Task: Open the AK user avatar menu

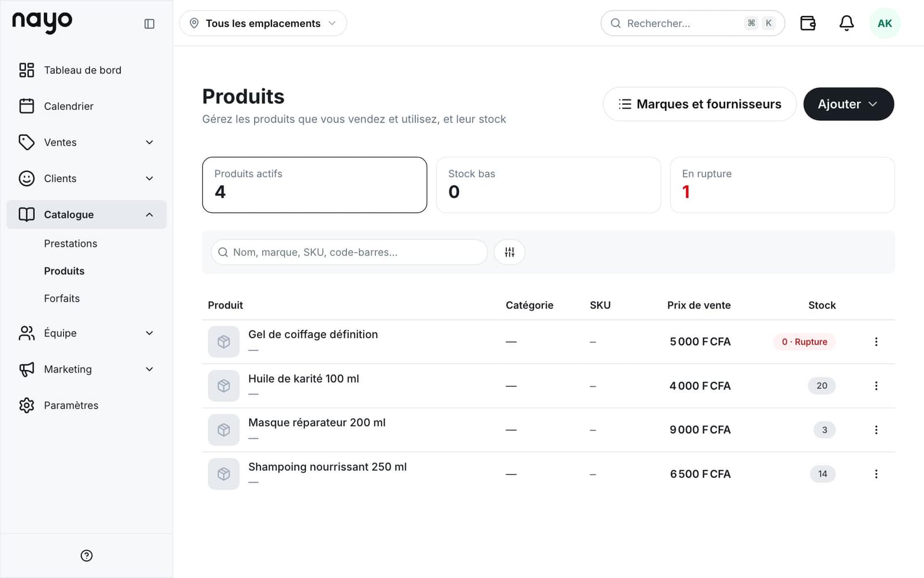Action: [x=885, y=23]
